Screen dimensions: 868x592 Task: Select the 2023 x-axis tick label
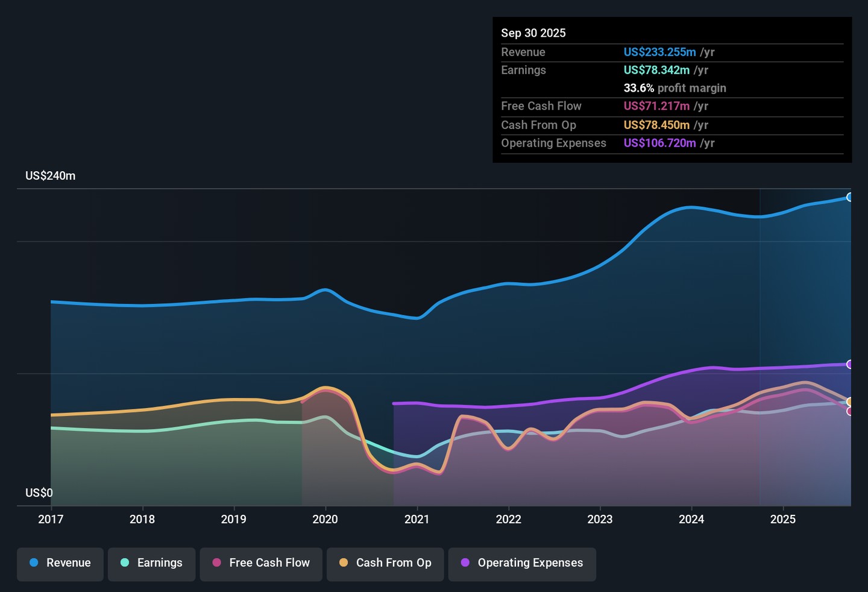[x=600, y=519]
